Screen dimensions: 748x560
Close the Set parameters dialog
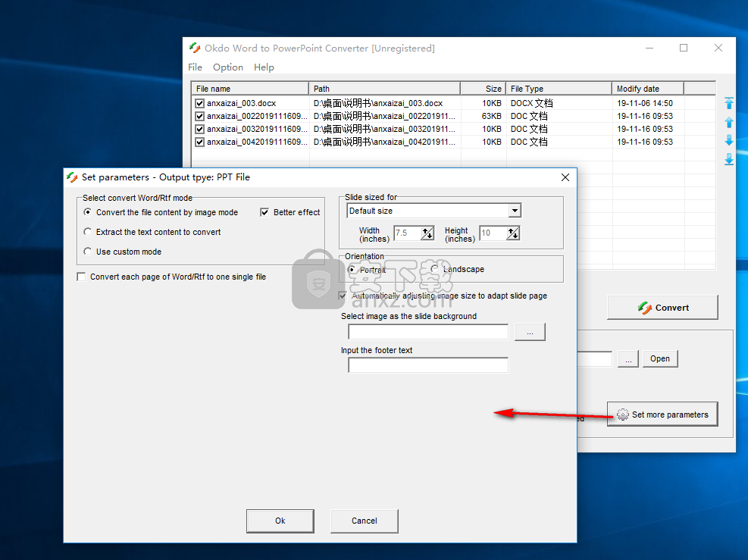tap(565, 177)
